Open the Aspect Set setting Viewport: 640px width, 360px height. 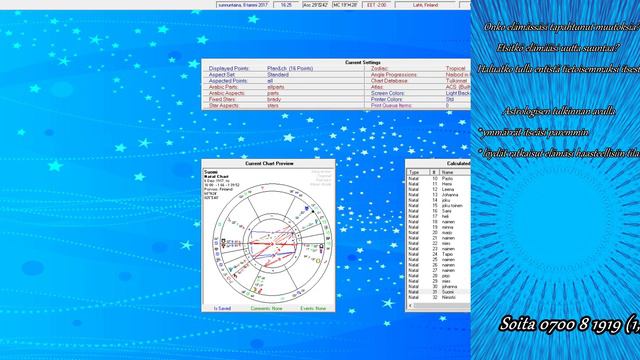[222, 75]
